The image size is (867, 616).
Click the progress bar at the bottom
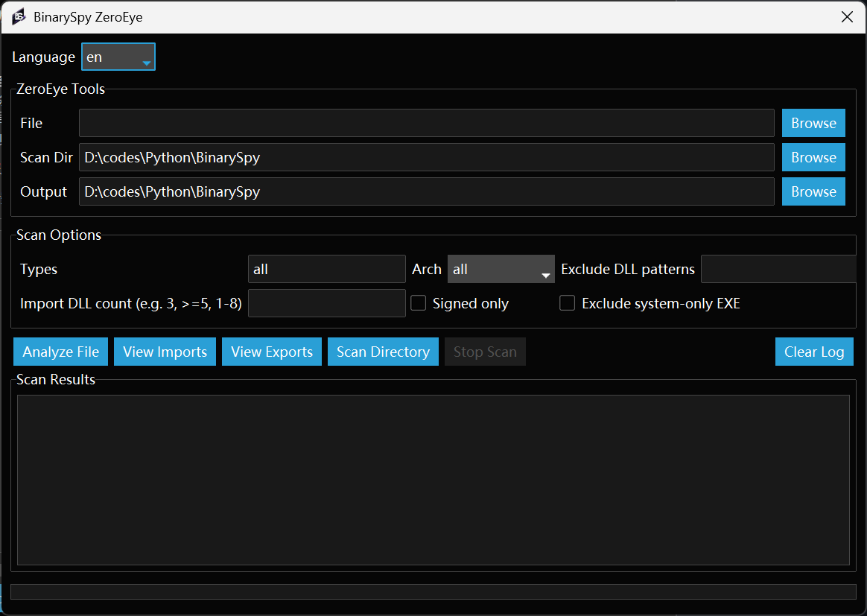tap(433, 591)
